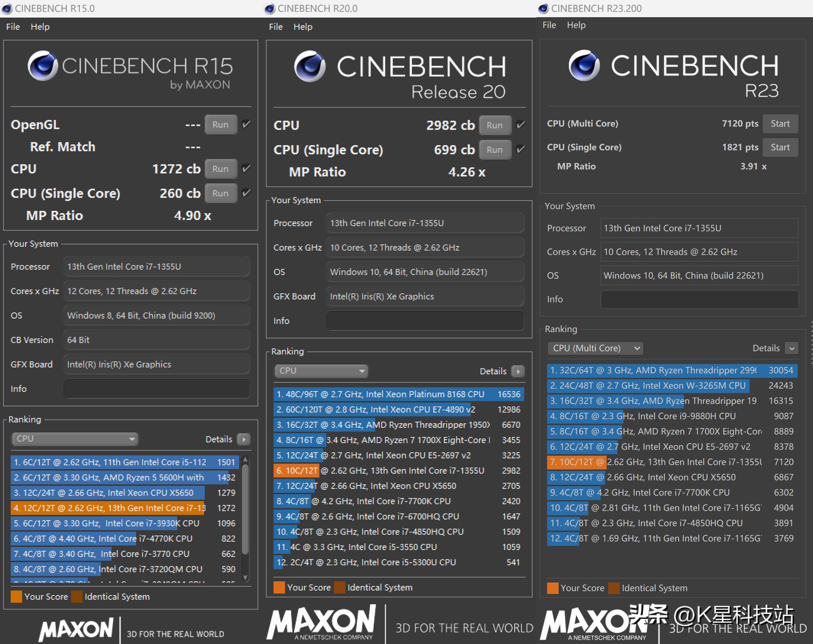Click the Cinebench R23 logo sphere
The height and width of the screenshot is (644, 813).
click(584, 65)
